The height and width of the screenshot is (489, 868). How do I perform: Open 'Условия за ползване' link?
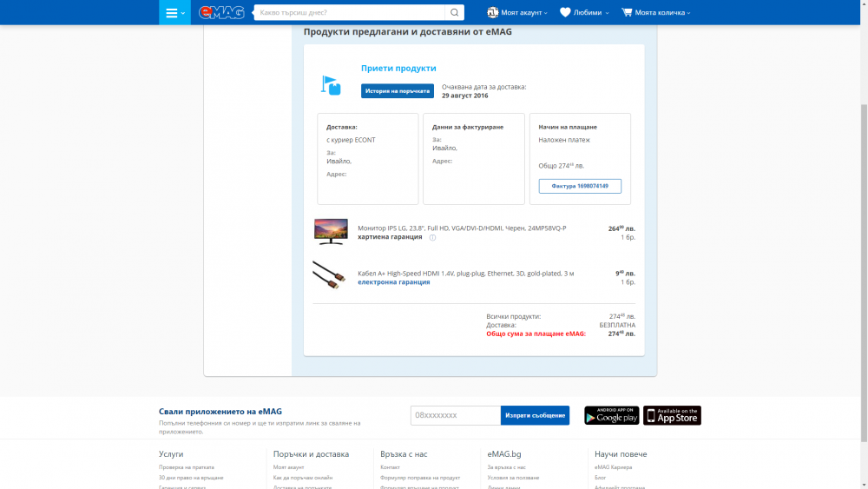[513, 478]
